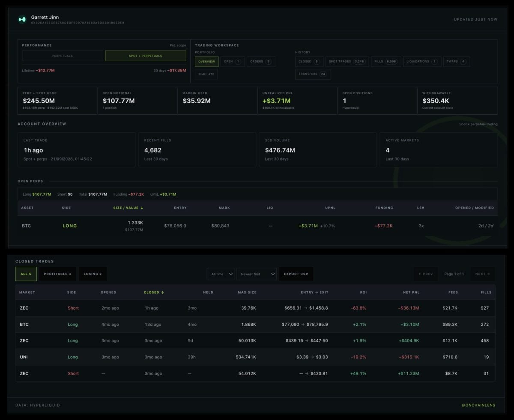This screenshot has width=514, height=420.
Task: Expand the Newest first sort dropdown
Action: click(256, 274)
